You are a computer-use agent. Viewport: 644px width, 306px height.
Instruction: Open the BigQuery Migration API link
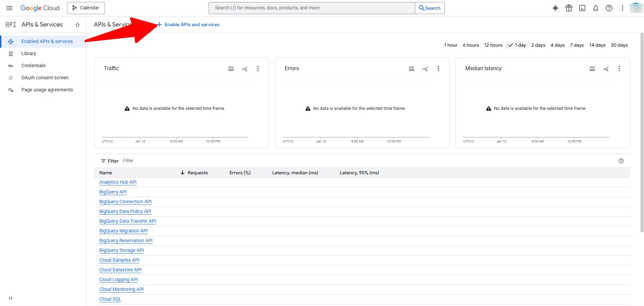point(123,231)
